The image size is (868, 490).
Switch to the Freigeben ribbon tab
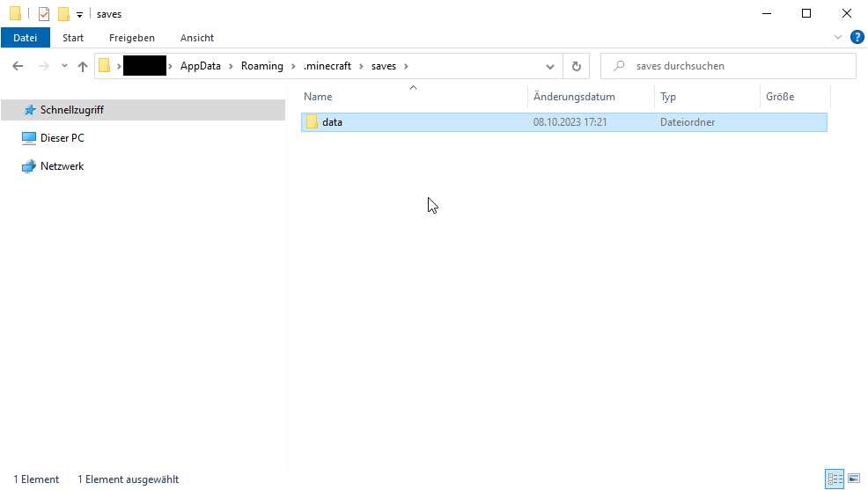click(x=132, y=38)
